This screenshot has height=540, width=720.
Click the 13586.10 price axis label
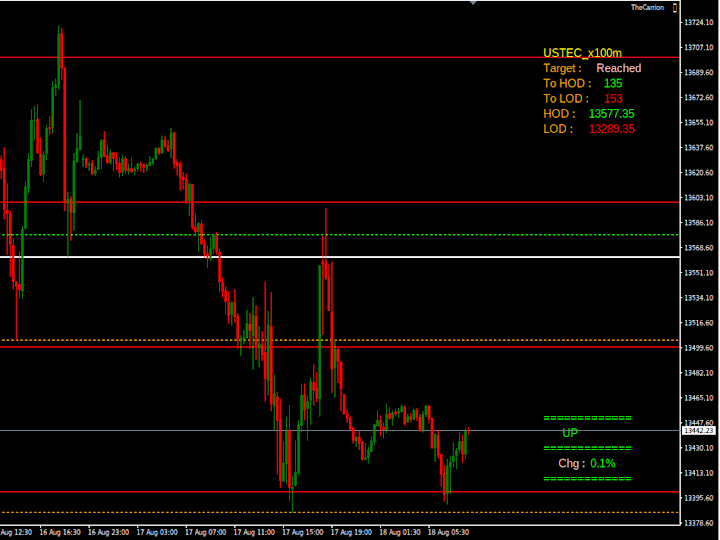pos(698,223)
